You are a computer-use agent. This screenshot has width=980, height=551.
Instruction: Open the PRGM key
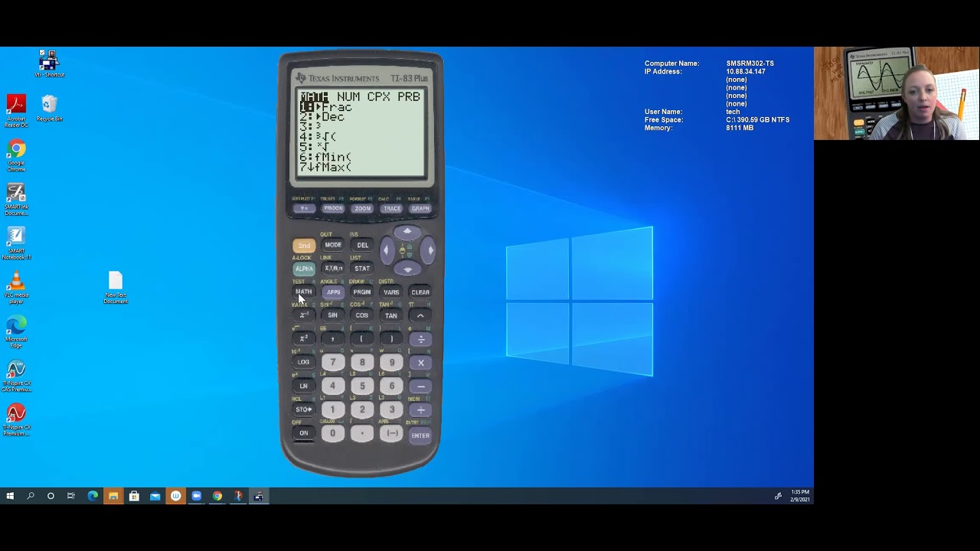point(362,292)
